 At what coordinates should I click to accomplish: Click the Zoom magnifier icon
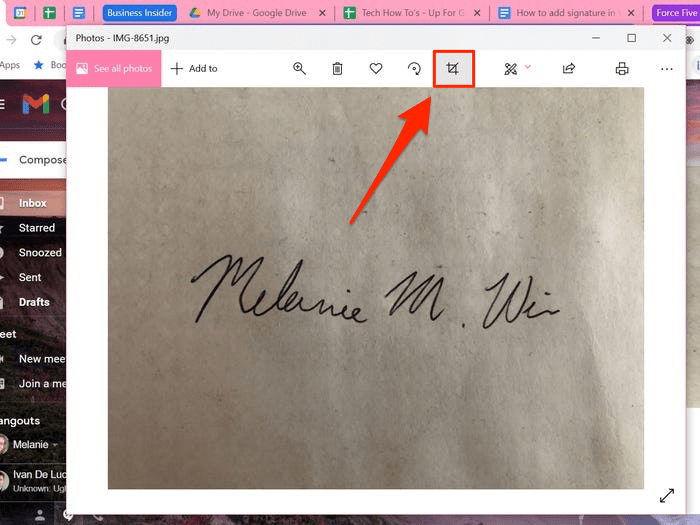click(299, 69)
